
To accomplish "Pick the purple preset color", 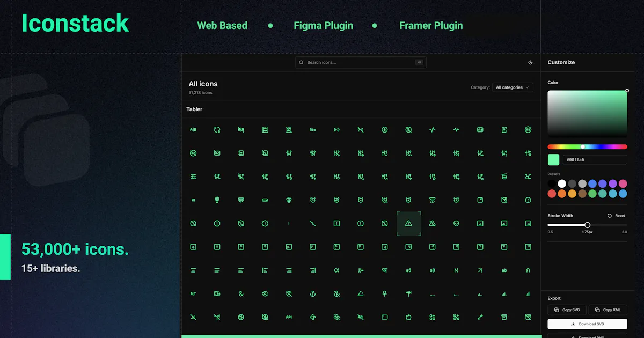I will [x=613, y=184].
